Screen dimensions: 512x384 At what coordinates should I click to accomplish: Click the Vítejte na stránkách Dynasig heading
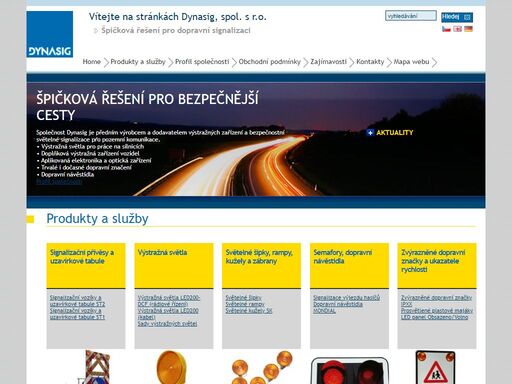(x=177, y=17)
